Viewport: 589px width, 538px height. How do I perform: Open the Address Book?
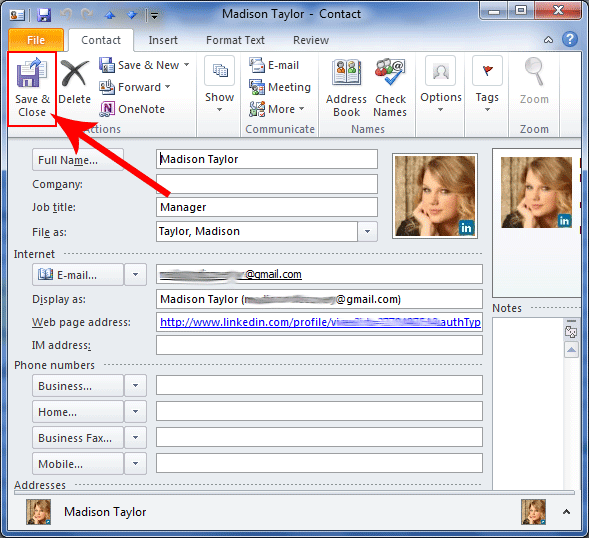346,89
